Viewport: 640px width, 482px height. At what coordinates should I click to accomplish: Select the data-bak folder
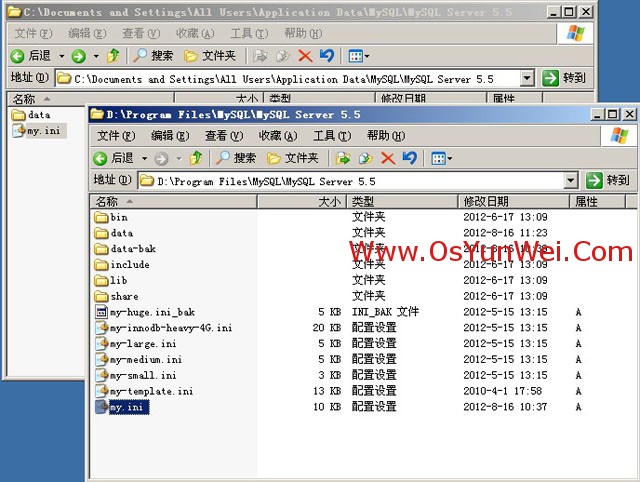tap(125, 249)
